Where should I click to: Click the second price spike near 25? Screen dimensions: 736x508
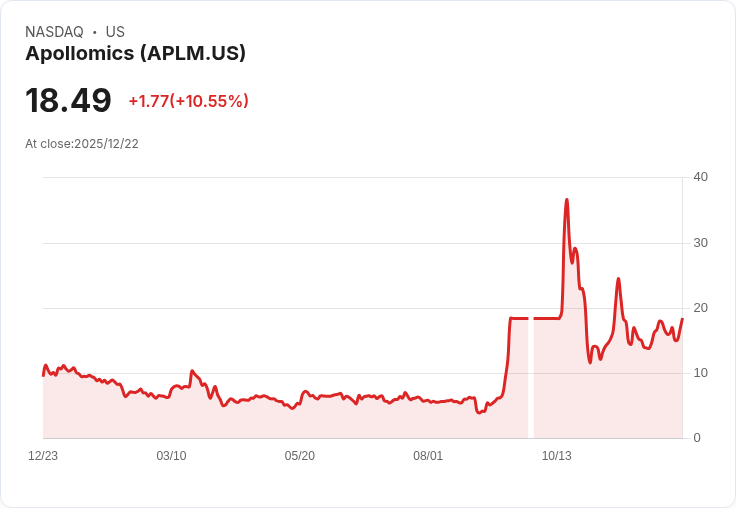tap(618, 279)
